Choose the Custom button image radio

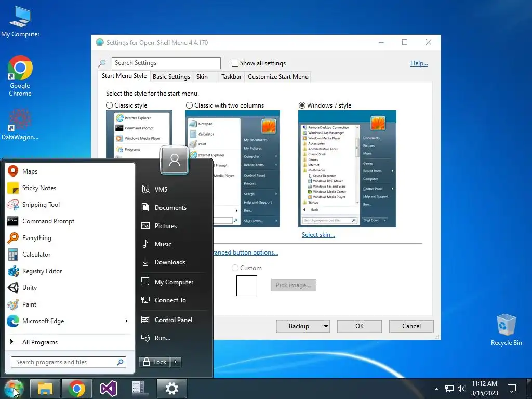(x=235, y=268)
